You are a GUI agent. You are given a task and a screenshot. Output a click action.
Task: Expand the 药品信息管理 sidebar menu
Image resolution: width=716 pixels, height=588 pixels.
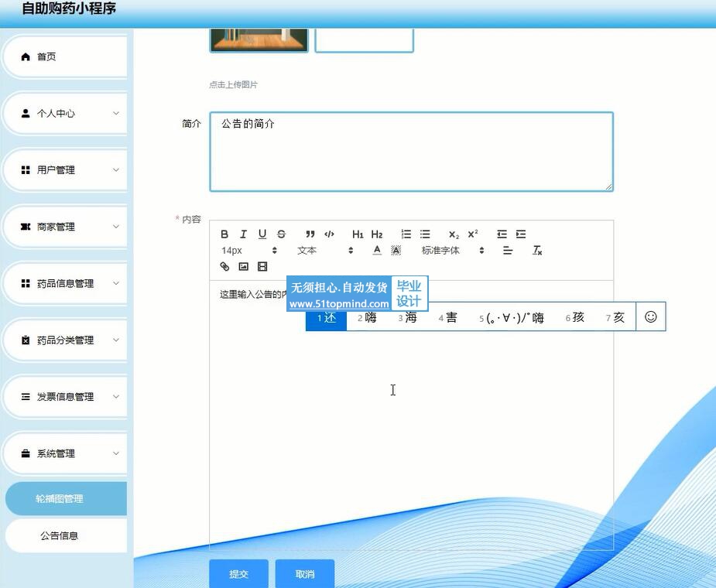[x=66, y=284]
